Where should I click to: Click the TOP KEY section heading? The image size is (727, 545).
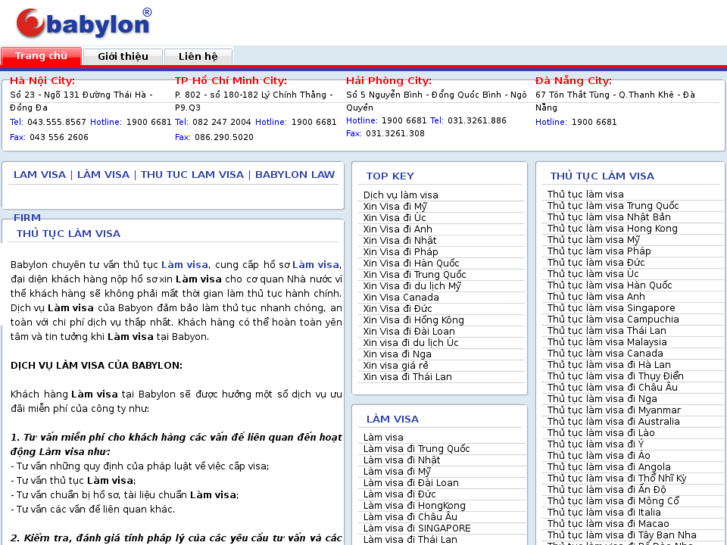[x=390, y=176]
